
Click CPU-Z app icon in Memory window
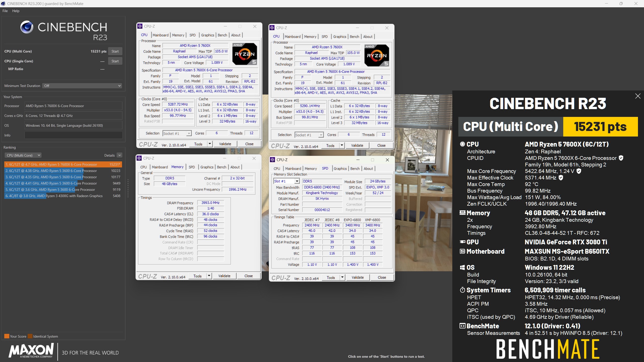(139, 158)
